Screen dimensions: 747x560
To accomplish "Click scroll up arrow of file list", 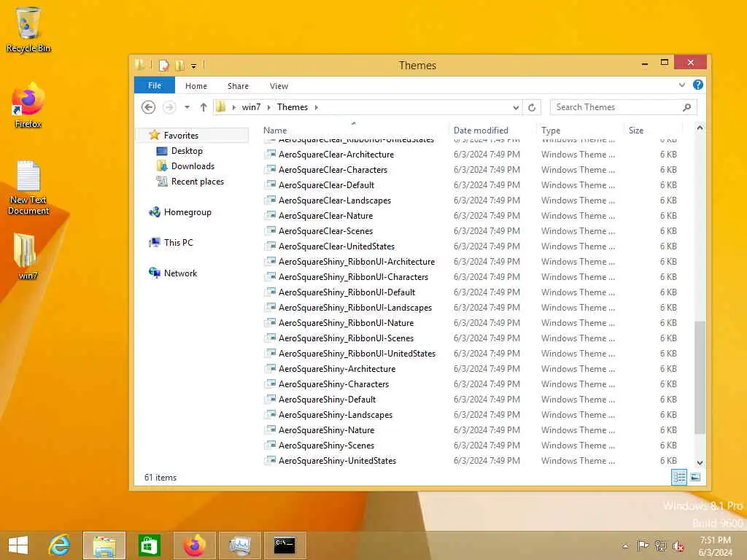I will [700, 128].
